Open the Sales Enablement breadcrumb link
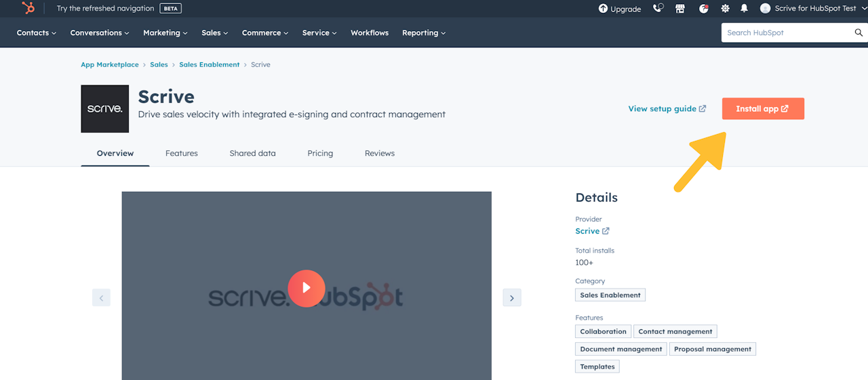 pyautogui.click(x=210, y=64)
